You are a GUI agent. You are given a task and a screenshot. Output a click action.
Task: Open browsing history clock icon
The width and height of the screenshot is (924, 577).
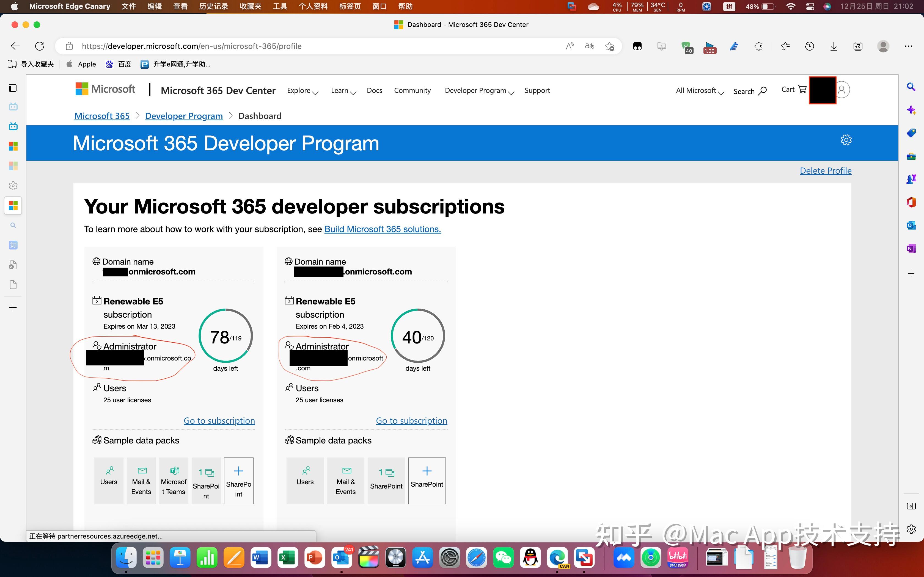[x=809, y=46]
